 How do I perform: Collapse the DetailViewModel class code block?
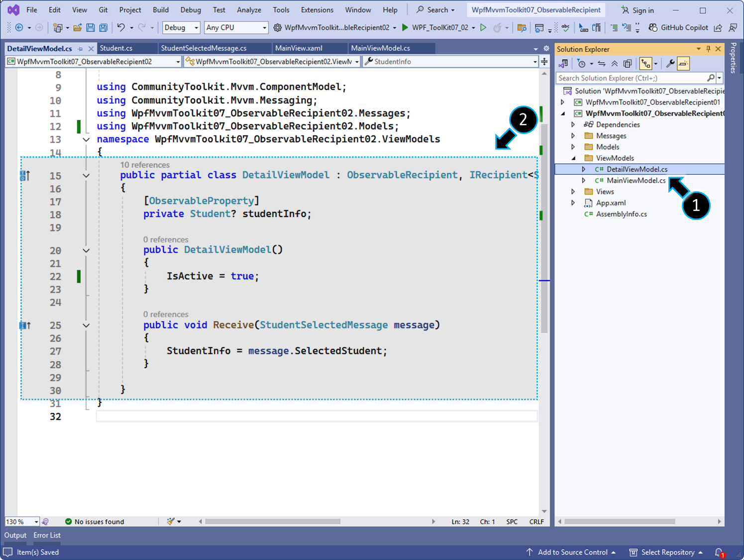pyautogui.click(x=86, y=176)
